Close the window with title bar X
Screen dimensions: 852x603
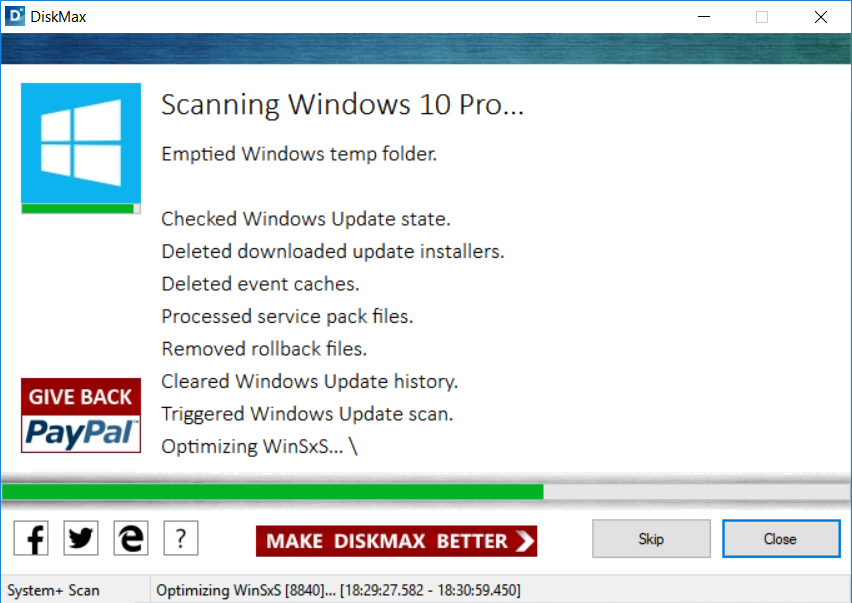pos(820,17)
